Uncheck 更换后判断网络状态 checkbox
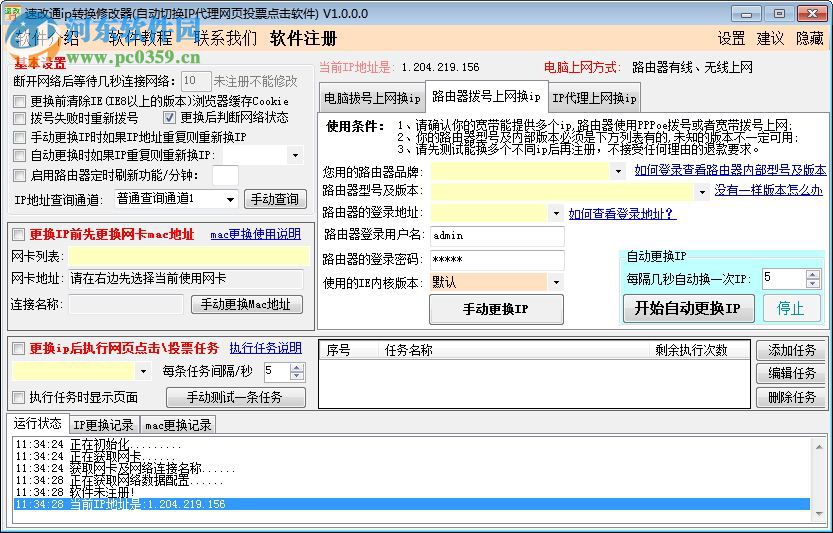Viewport: 833px width, 533px height. pyautogui.click(x=169, y=117)
